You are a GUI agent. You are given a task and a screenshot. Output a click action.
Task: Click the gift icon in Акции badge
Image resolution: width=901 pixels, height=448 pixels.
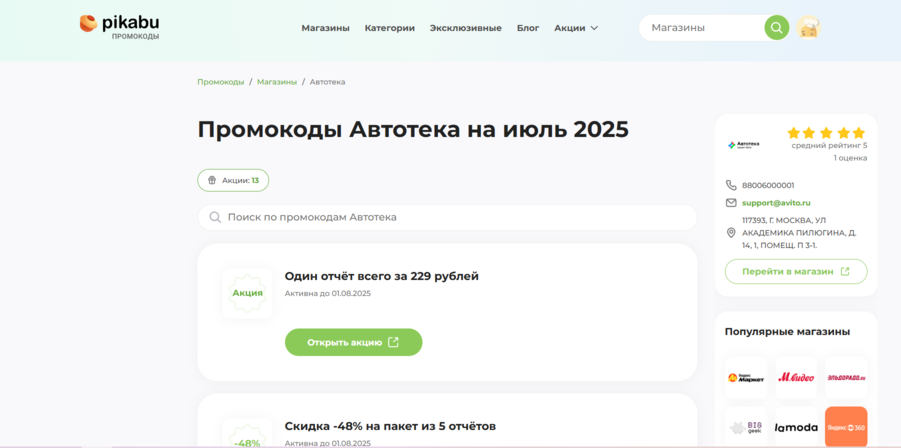pos(212,180)
